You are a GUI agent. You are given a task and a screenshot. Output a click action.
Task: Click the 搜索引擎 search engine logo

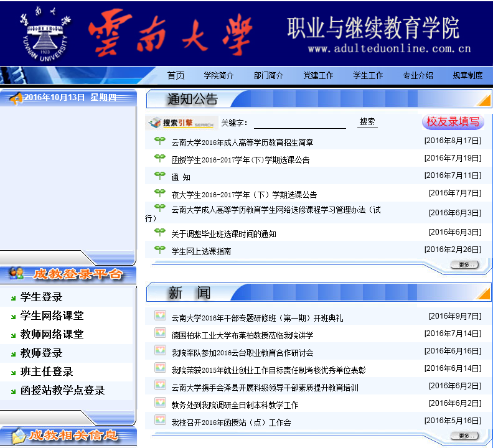pos(181,123)
